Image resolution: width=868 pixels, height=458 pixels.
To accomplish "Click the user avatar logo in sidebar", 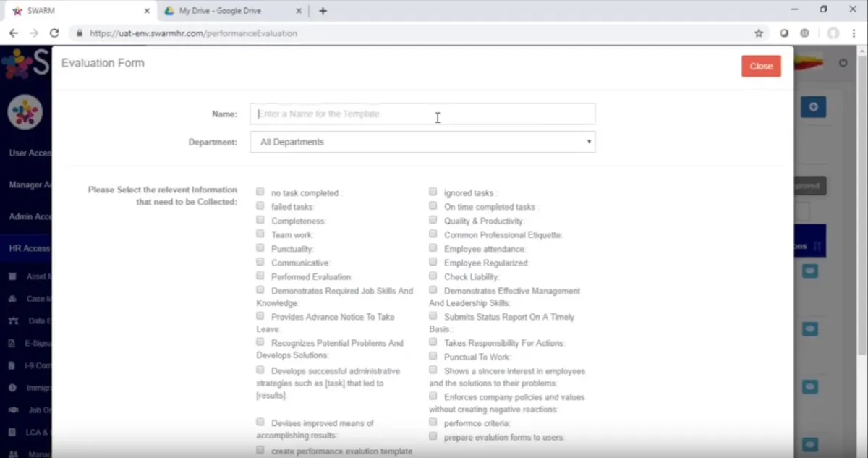I will [25, 112].
